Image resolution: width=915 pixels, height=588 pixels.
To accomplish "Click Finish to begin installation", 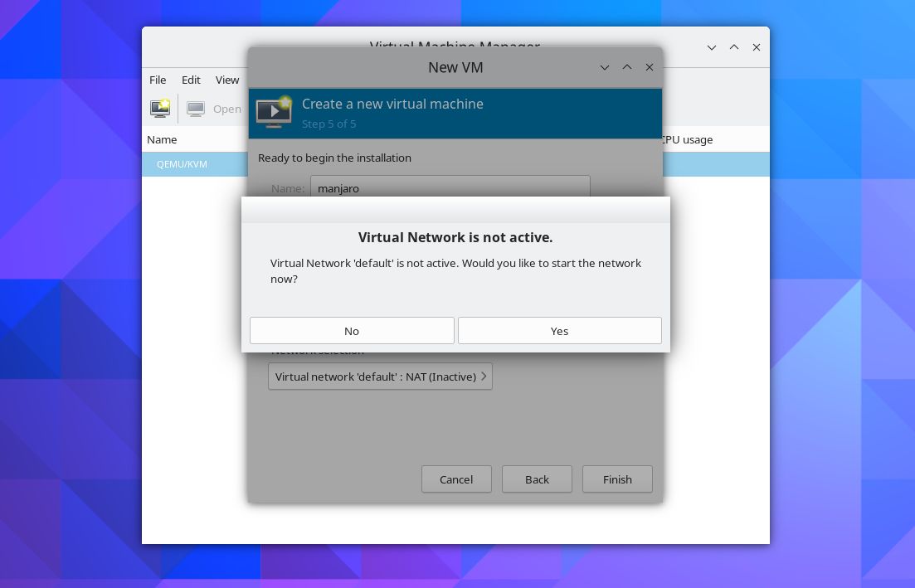I will click(x=617, y=479).
